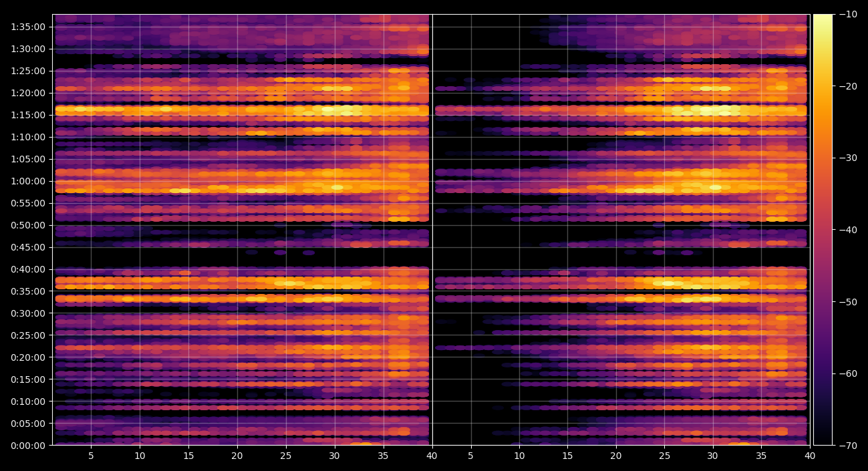Screen dimensions: 868x471
Task: Click x-axis label 5 of the right heatmap
Action: tap(470, 456)
